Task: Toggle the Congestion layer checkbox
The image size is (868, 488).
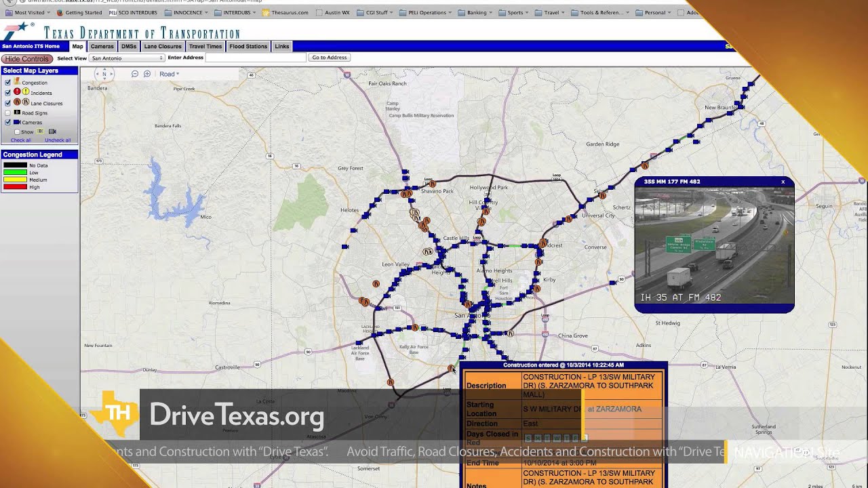Action: (x=7, y=83)
